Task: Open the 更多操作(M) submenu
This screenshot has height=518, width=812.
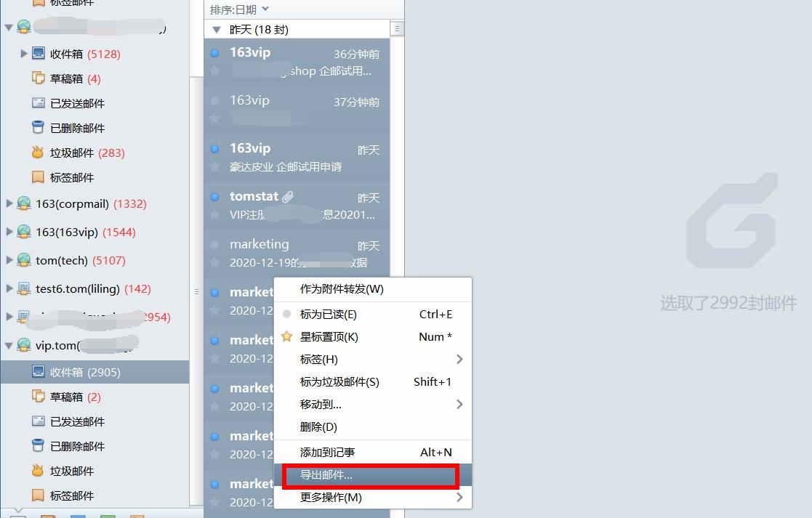Action: click(x=369, y=498)
